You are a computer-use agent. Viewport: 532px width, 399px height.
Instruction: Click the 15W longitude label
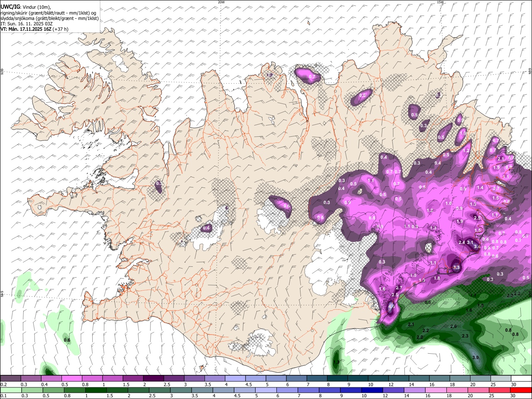point(441,2)
